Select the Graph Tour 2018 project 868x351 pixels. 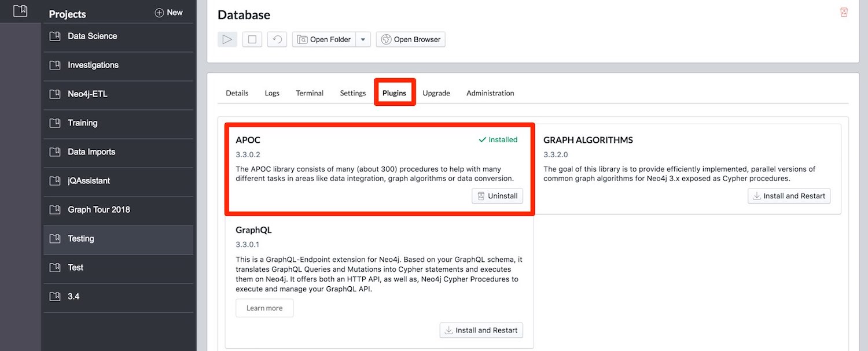pos(118,210)
